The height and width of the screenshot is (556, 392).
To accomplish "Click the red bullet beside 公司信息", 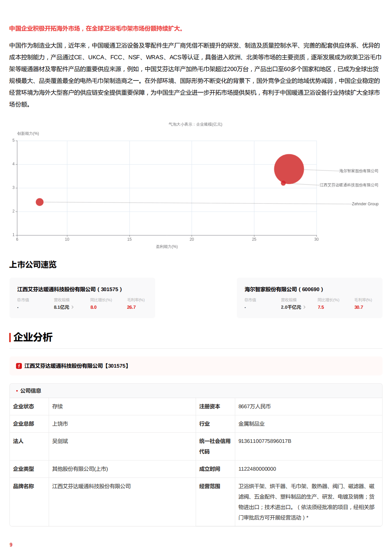I will [x=17, y=391].
